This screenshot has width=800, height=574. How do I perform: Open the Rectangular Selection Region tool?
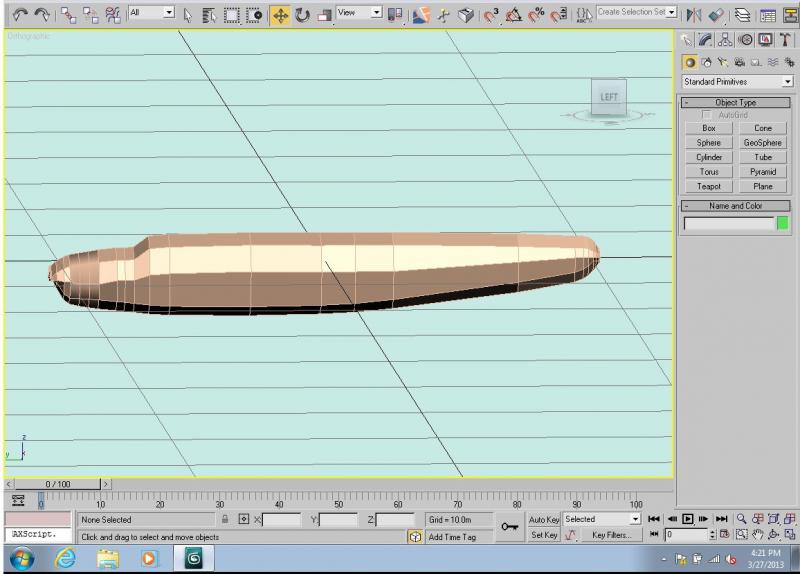tap(232, 15)
